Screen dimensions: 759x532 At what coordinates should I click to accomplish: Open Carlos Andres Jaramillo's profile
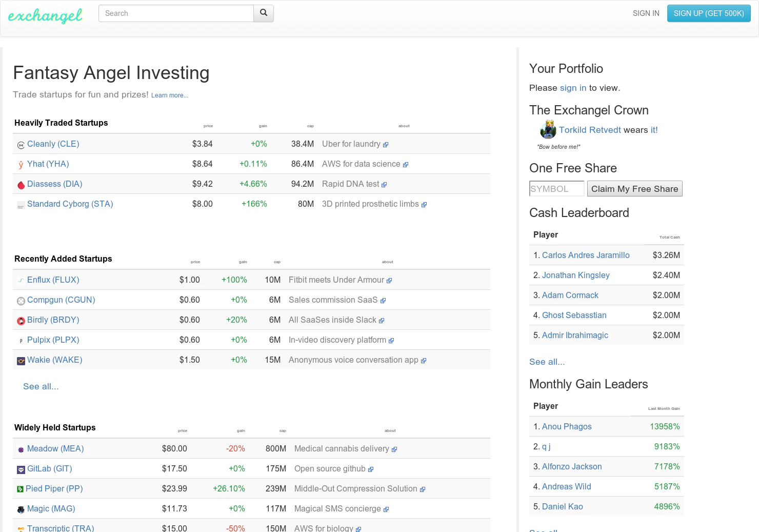pos(586,255)
